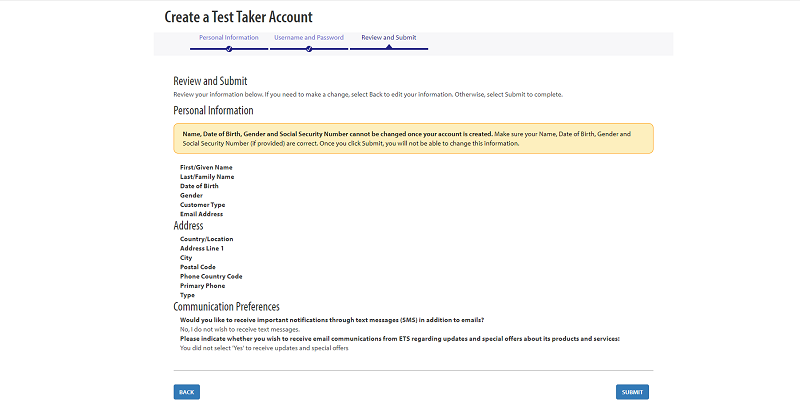
Task: Click the Review and Submit section heading
Action: click(210, 81)
